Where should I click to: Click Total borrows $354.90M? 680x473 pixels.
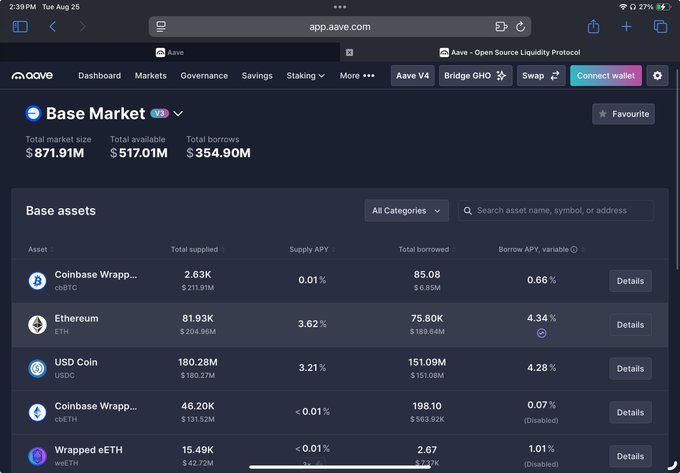coord(219,153)
